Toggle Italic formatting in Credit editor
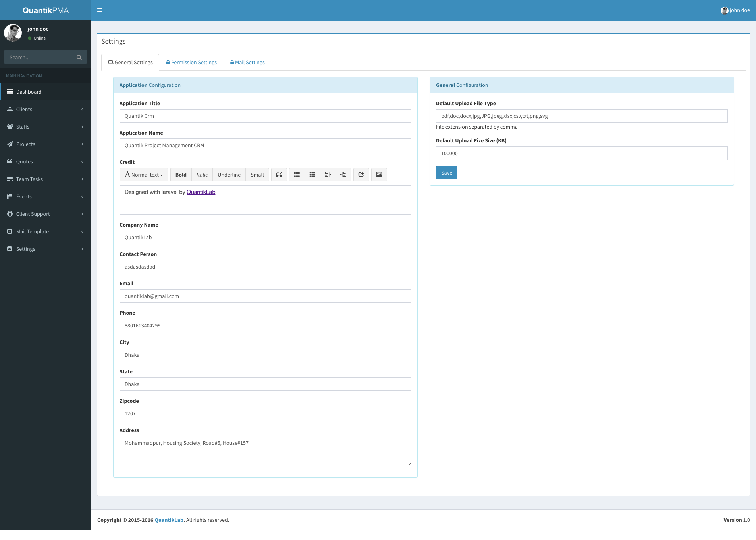 202,175
